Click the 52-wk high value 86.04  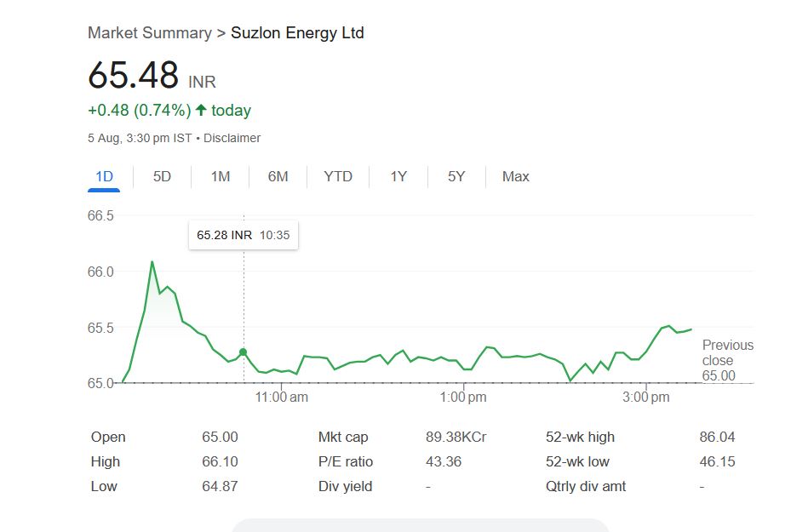pos(717,438)
